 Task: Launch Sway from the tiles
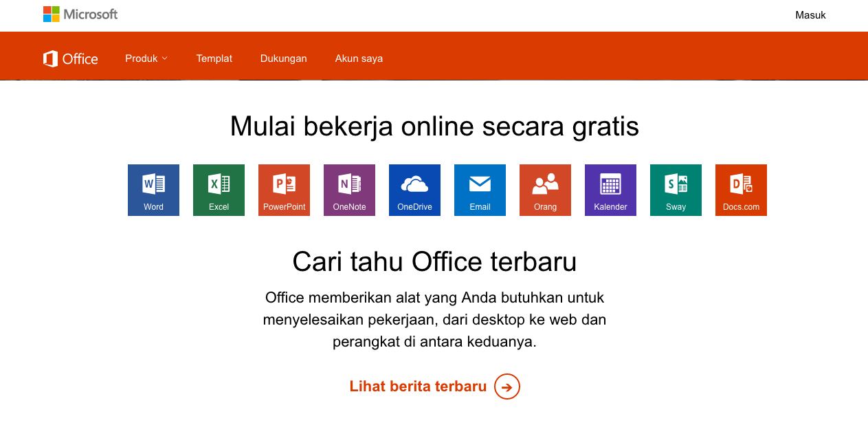[x=676, y=190]
